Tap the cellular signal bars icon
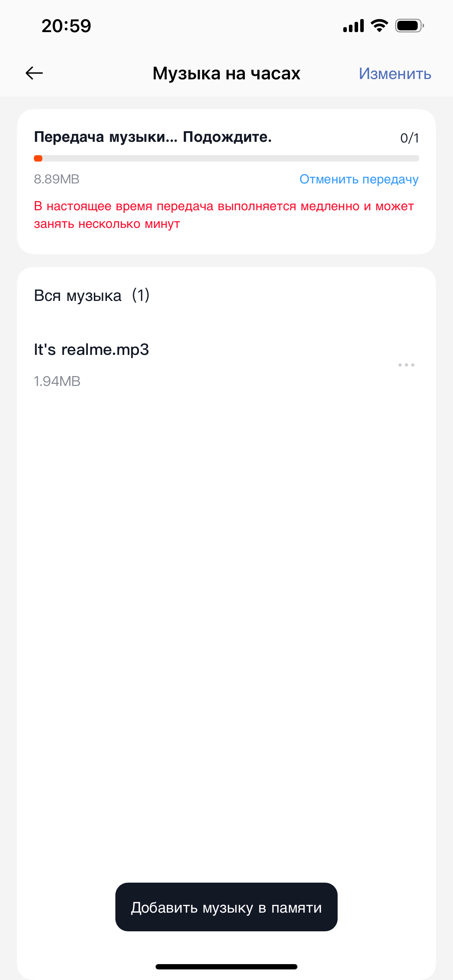Image resolution: width=453 pixels, height=980 pixels. [353, 26]
